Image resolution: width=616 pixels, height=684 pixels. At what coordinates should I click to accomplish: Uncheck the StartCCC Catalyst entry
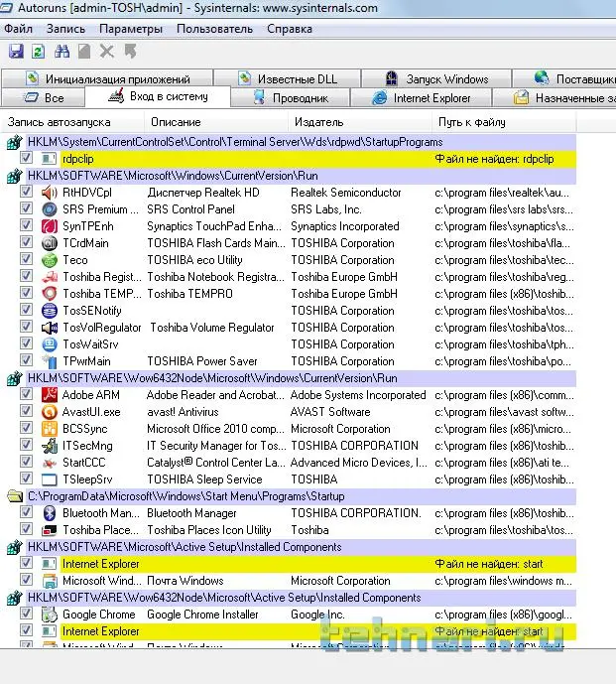[x=27, y=463]
